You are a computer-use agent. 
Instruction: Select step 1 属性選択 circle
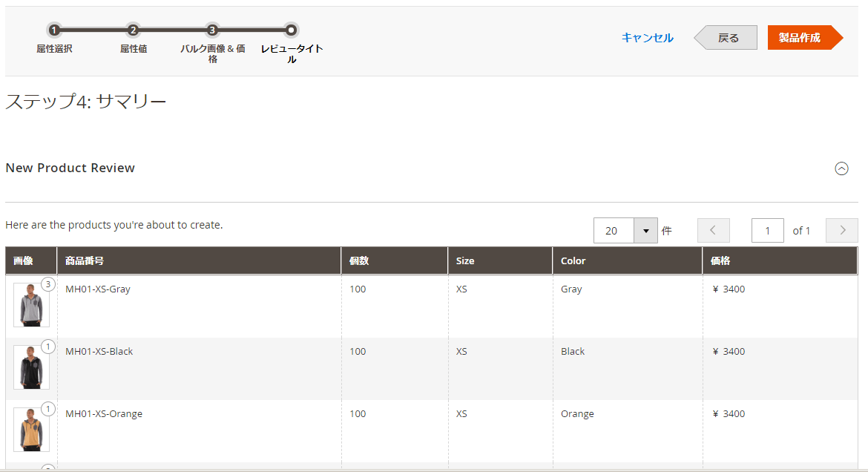[53, 31]
